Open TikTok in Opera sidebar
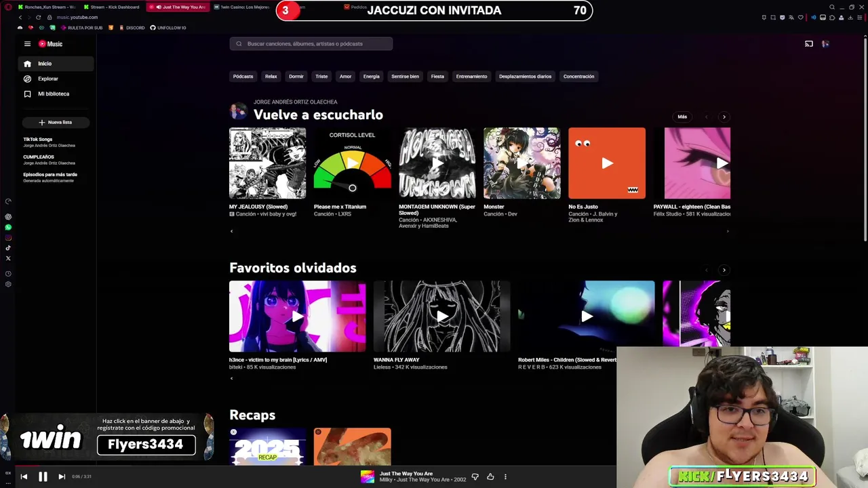Image resolution: width=868 pixels, height=488 pixels. tap(8, 248)
